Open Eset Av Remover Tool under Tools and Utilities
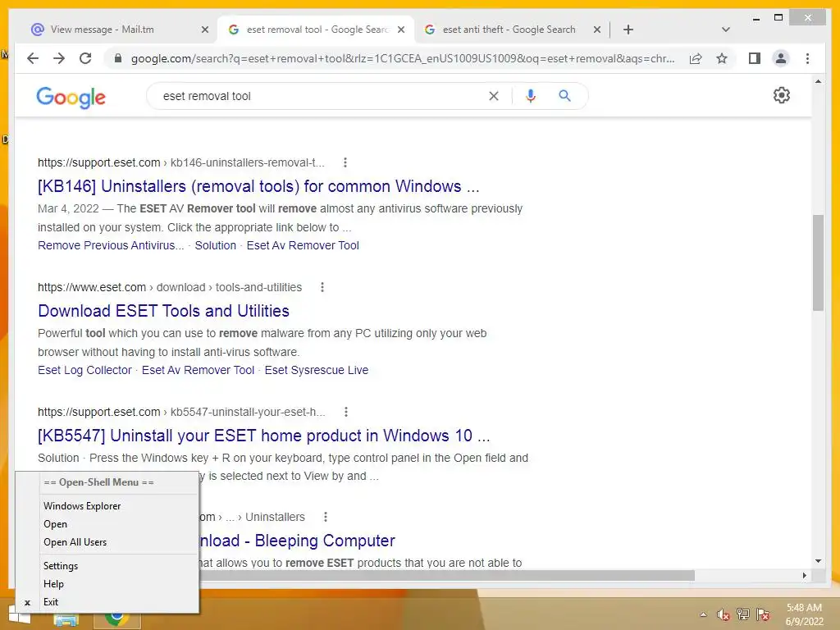The image size is (840, 630). tap(198, 370)
